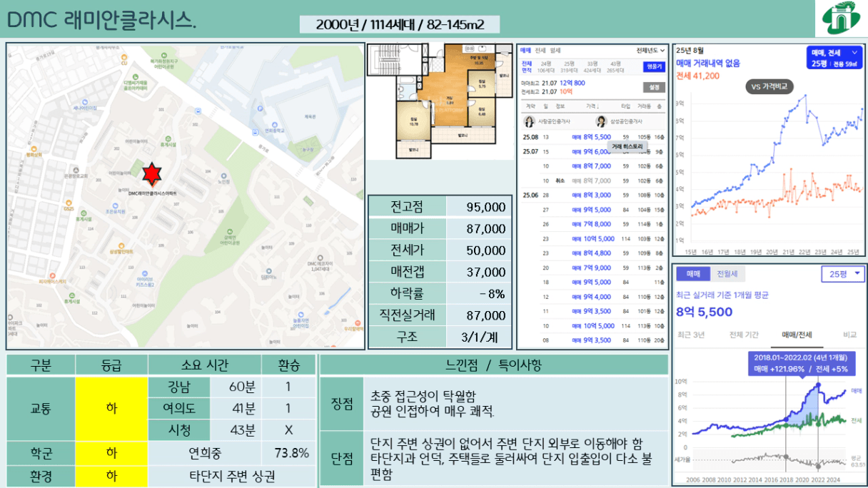The image size is (868, 488).
Task: Select the 매매 toggle in the lower chart
Action: pyautogui.click(x=693, y=274)
